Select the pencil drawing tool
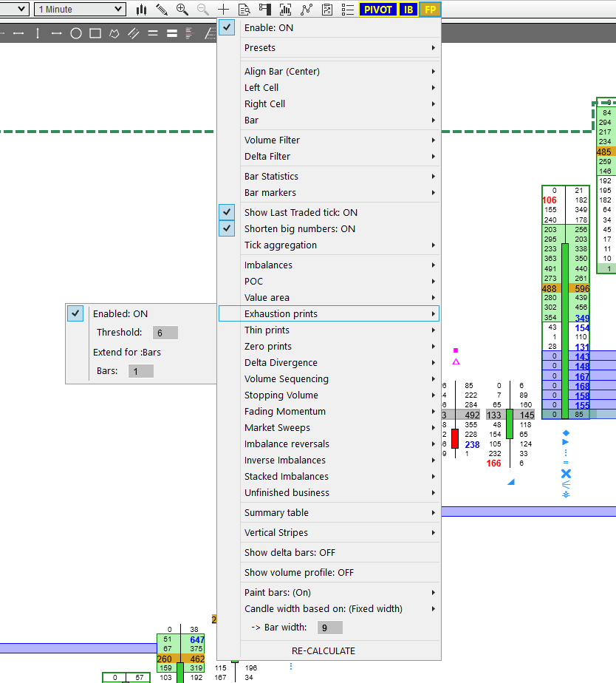 [x=162, y=10]
